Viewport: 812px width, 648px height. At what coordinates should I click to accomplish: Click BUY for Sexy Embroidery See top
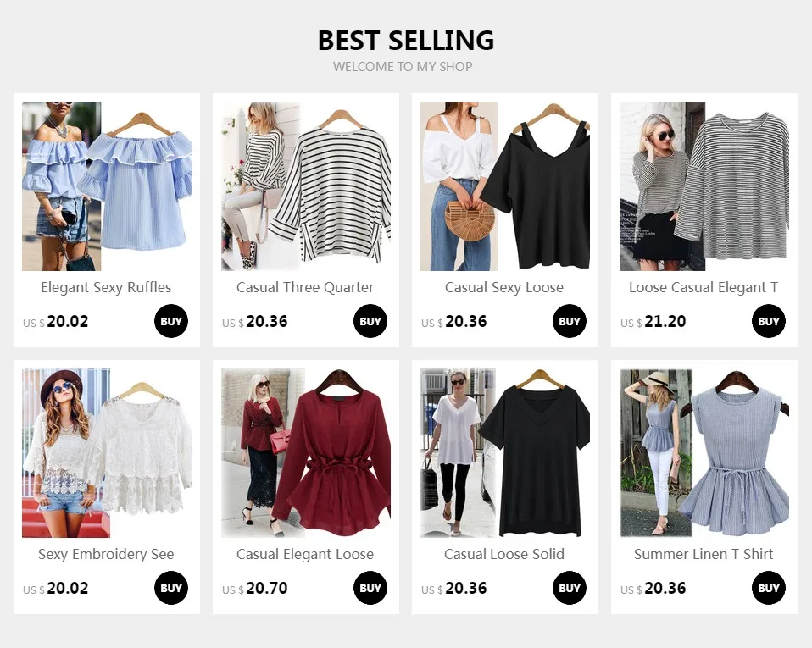(171, 588)
